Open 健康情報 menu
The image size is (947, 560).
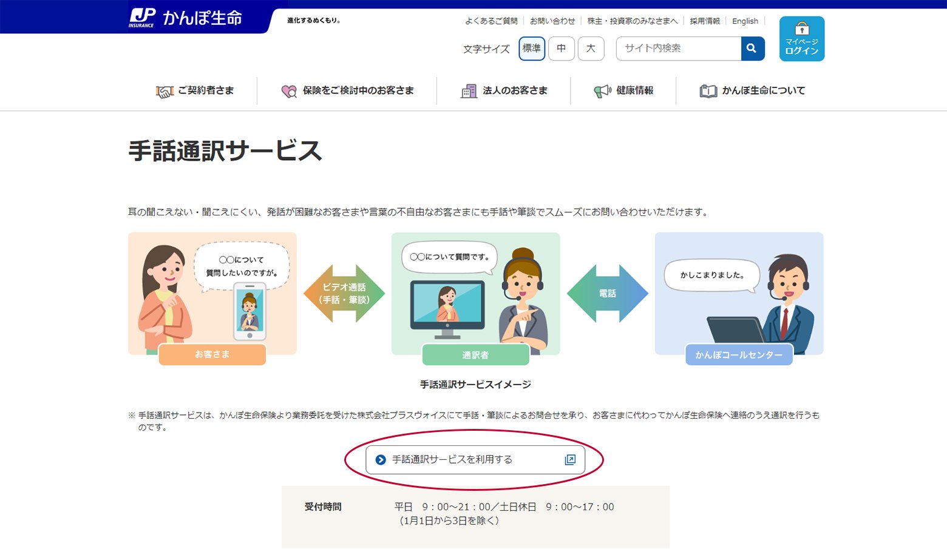coord(623,91)
